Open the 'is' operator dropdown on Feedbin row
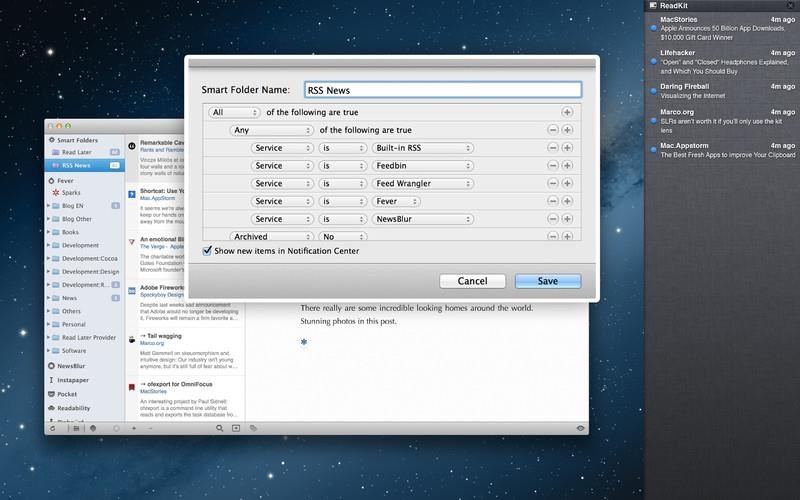Screen dimensions: 800x500 click(342, 165)
